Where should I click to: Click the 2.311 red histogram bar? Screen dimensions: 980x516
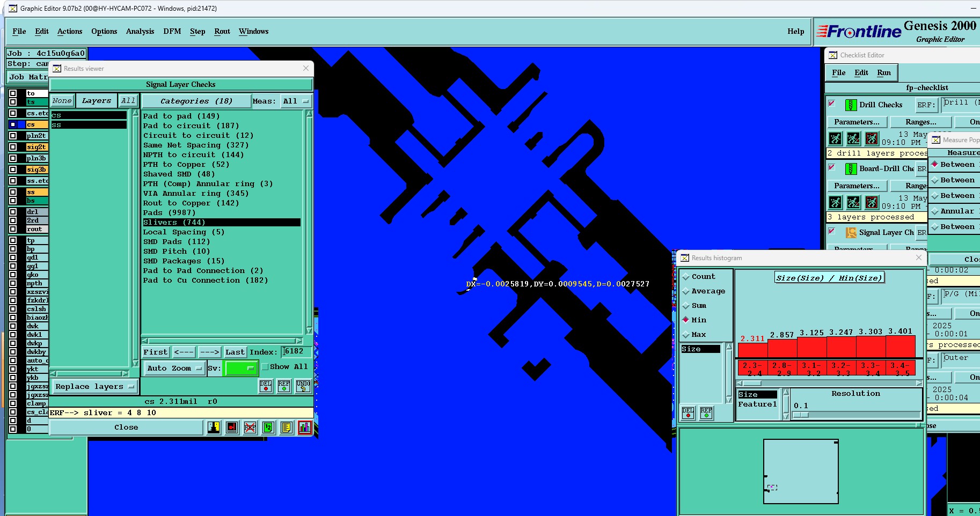(752, 350)
